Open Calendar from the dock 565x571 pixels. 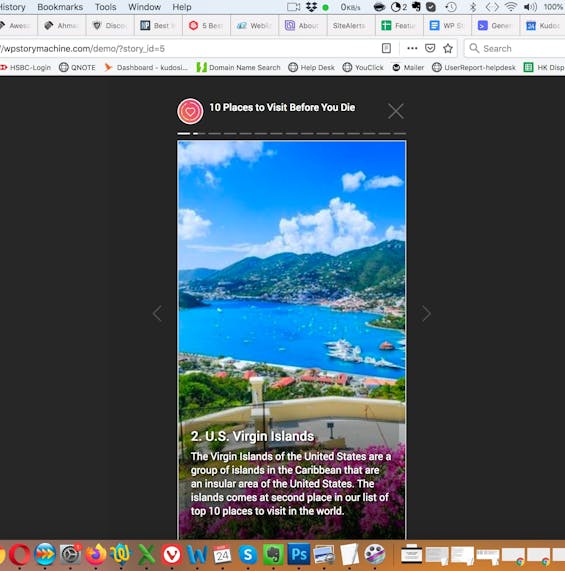pyautogui.click(x=222, y=555)
